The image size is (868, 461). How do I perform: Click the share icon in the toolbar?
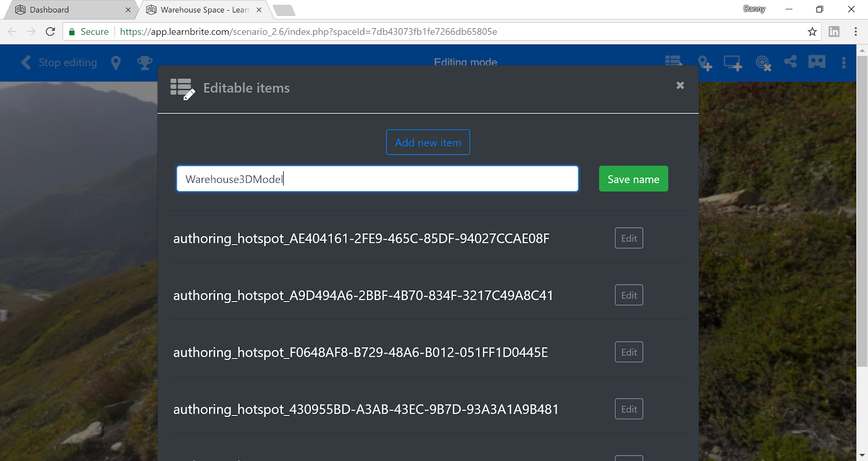[x=790, y=61]
